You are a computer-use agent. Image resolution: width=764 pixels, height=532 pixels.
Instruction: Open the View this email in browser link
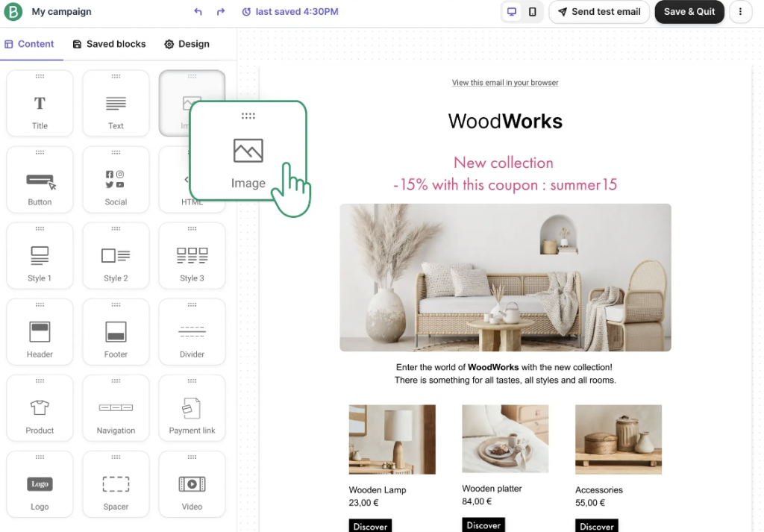[505, 82]
